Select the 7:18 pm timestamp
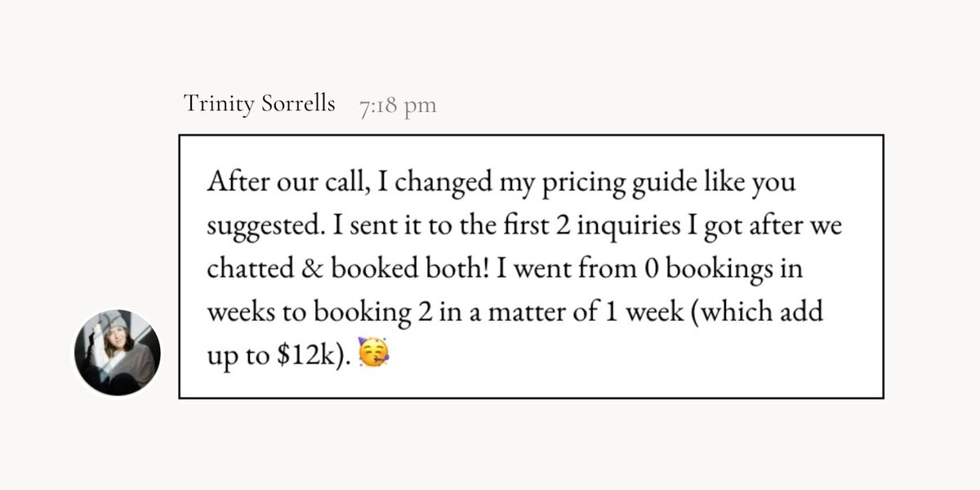Viewport: 980px width, 490px height. (x=398, y=105)
